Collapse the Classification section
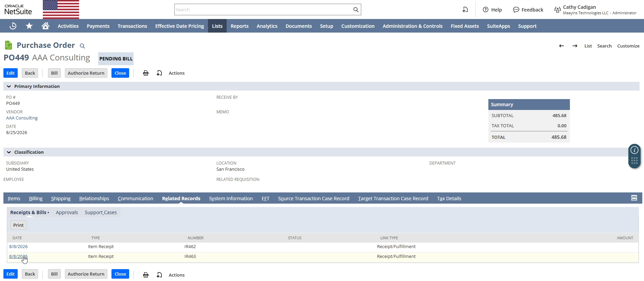This screenshot has width=644, height=281. click(x=9, y=152)
